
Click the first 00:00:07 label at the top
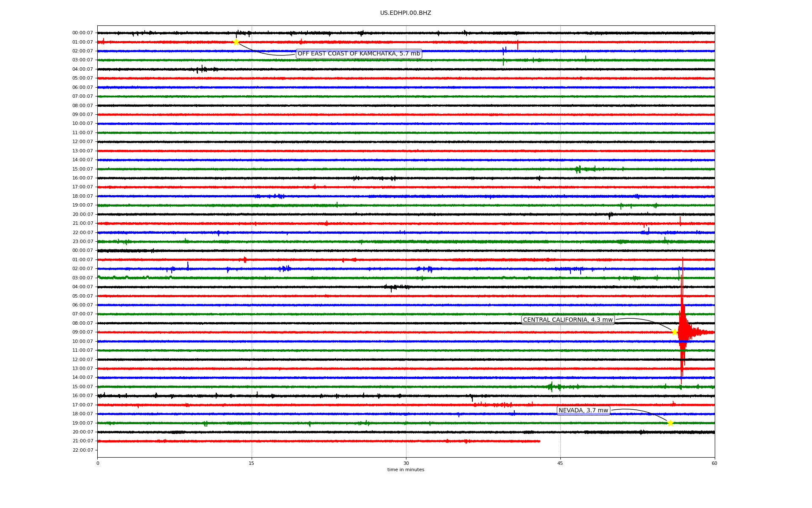(82, 33)
